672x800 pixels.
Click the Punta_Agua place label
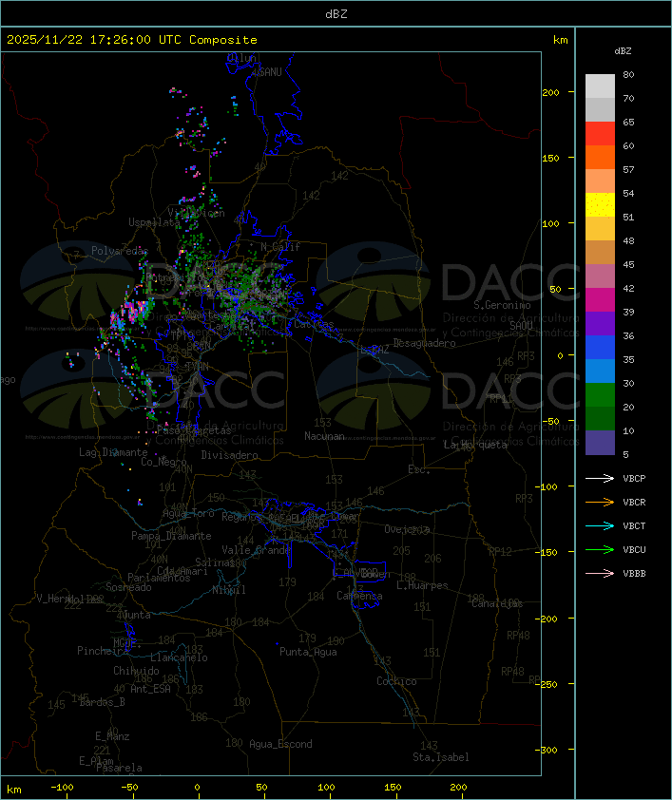pos(308,652)
